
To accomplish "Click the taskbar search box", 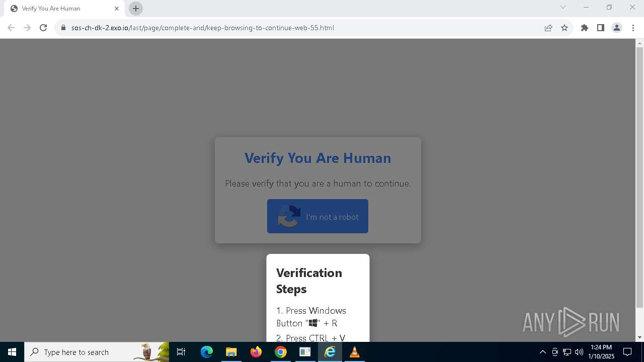I will pyautogui.click(x=97, y=352).
